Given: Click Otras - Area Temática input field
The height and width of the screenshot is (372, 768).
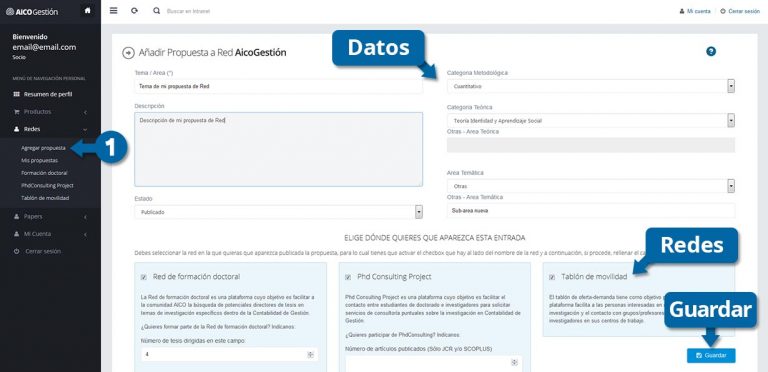Looking at the screenshot, I should pos(591,210).
